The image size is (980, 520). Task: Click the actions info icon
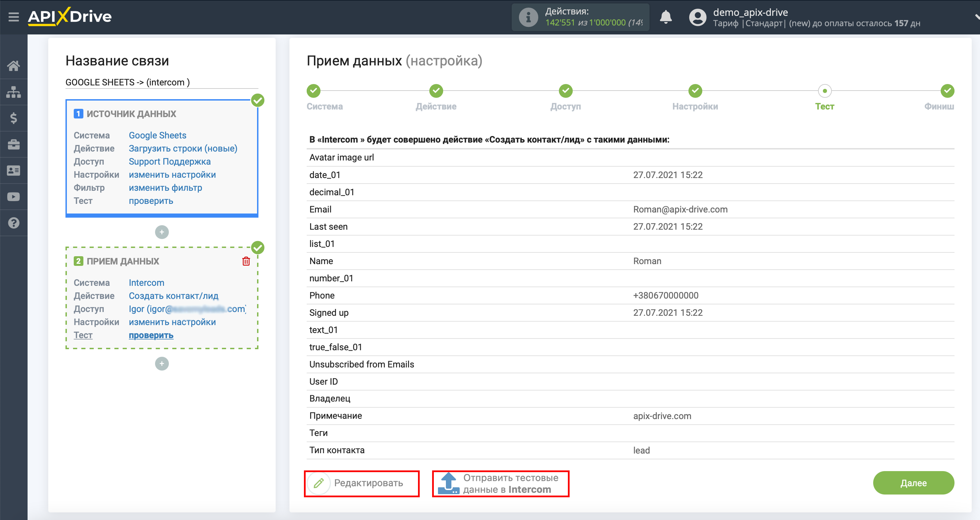[528, 17]
